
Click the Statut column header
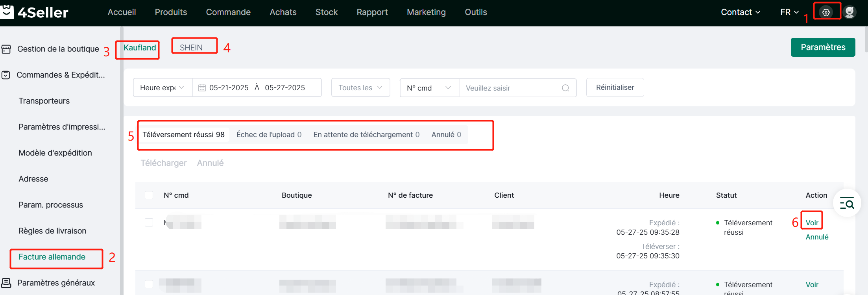(x=726, y=195)
